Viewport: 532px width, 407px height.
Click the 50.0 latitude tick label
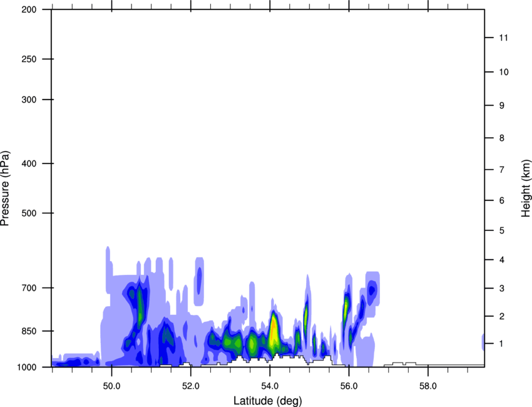[x=111, y=386]
